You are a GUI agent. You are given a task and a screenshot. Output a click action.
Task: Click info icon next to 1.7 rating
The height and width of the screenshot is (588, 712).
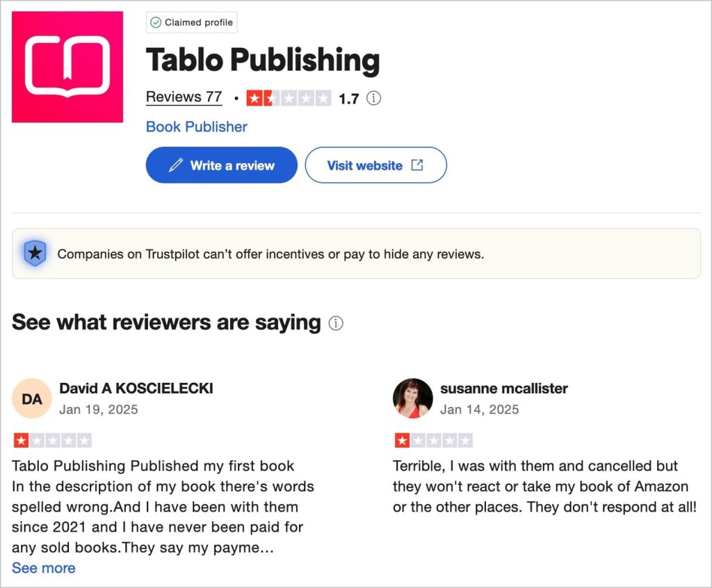coord(373,98)
